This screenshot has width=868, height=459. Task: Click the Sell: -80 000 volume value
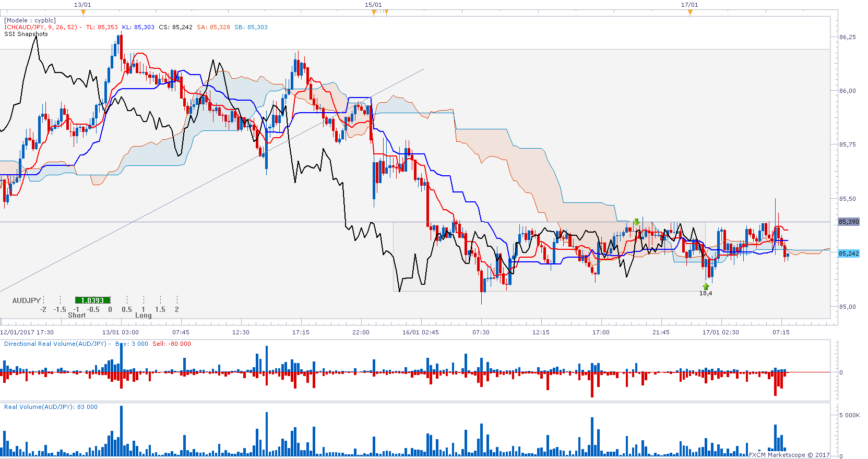(x=172, y=344)
